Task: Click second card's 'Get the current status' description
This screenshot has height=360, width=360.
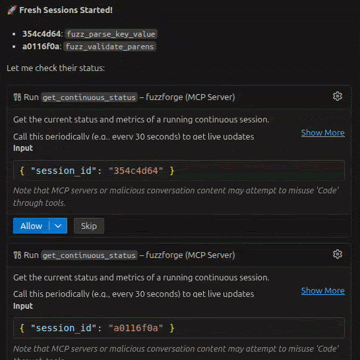Action: pos(141,278)
